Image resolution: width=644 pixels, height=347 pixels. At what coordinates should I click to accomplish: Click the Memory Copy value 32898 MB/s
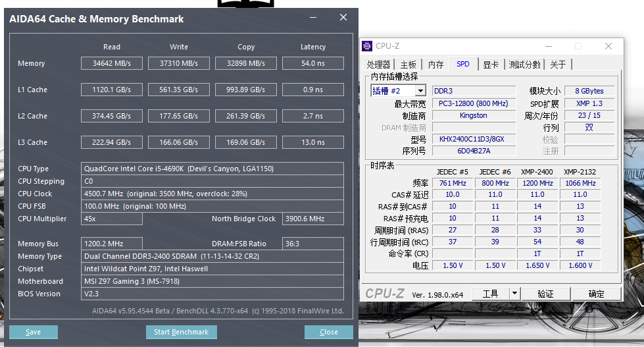tap(246, 63)
